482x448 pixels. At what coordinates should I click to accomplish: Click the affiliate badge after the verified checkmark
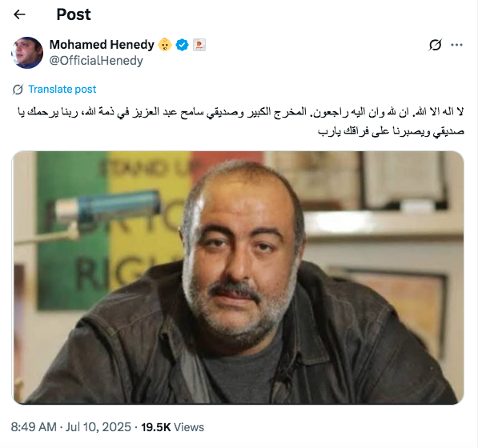(x=199, y=45)
